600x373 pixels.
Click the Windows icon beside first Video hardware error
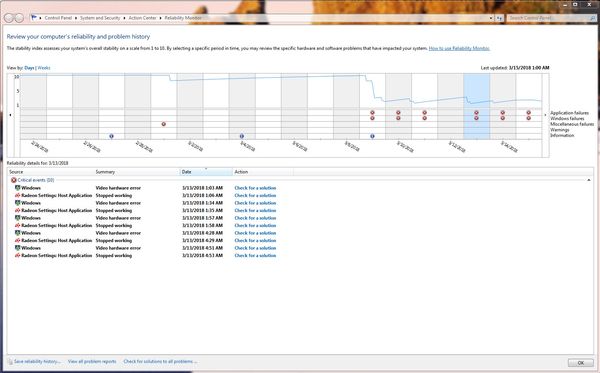click(x=17, y=188)
